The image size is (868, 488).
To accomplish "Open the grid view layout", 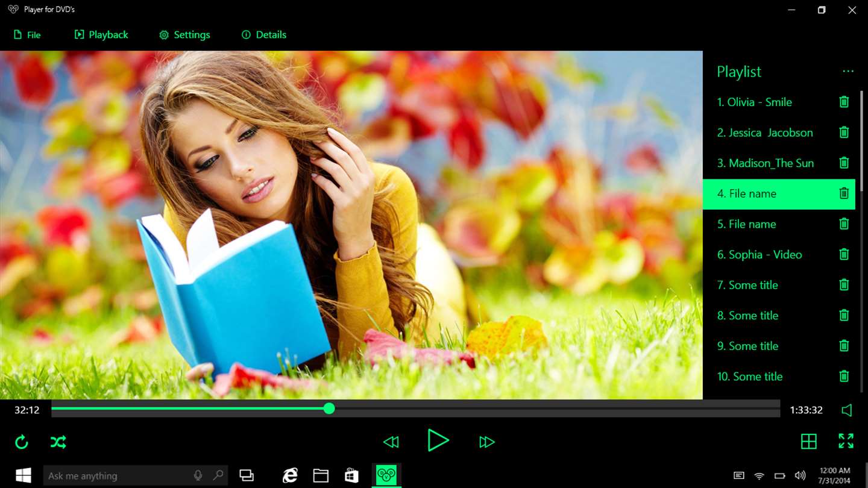I will tap(809, 442).
